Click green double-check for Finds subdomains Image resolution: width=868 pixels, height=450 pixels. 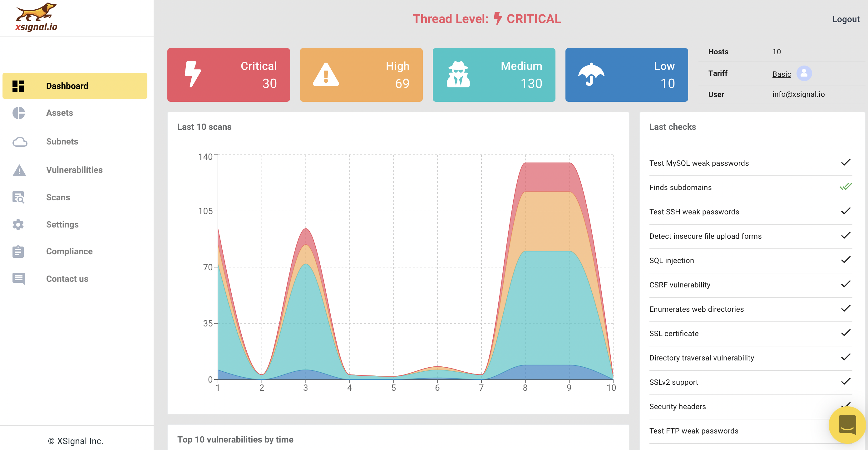tap(846, 187)
